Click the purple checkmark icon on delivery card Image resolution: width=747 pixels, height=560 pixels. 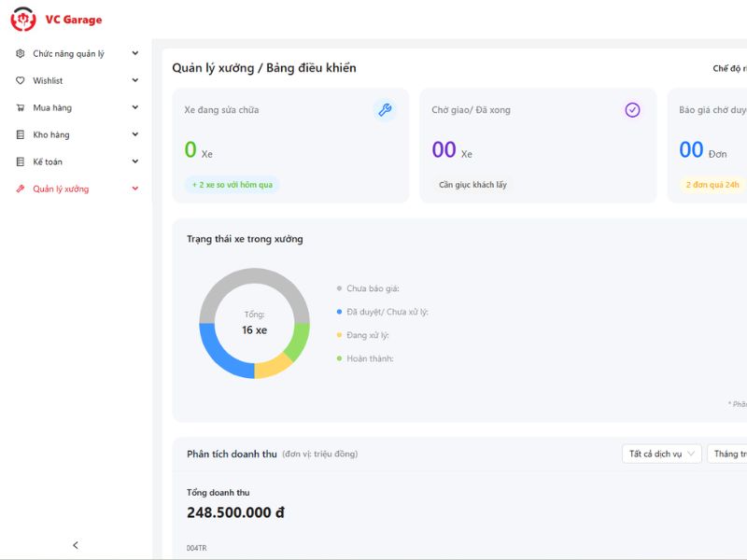[632, 110]
